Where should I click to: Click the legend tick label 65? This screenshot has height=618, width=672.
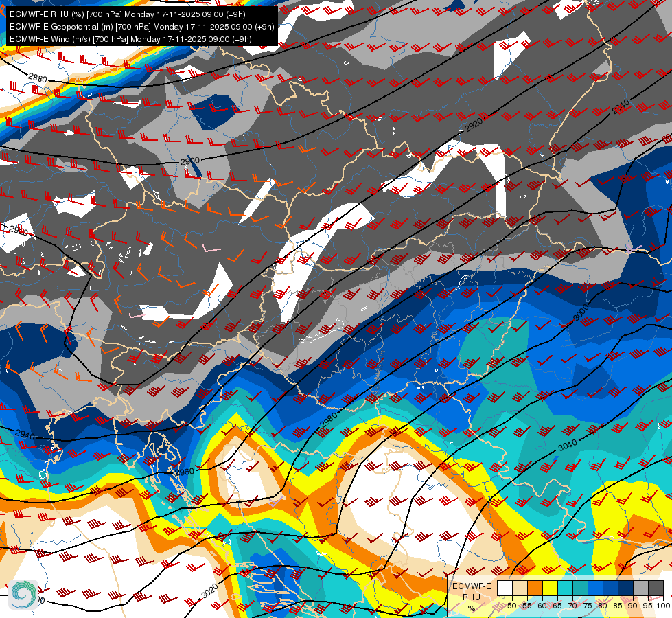pyautogui.click(x=557, y=606)
